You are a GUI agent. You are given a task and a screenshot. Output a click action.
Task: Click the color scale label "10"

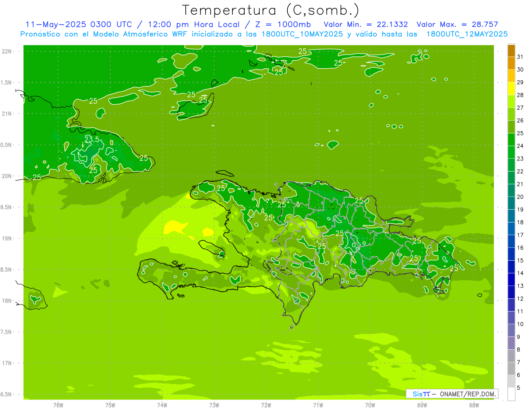[520, 324]
